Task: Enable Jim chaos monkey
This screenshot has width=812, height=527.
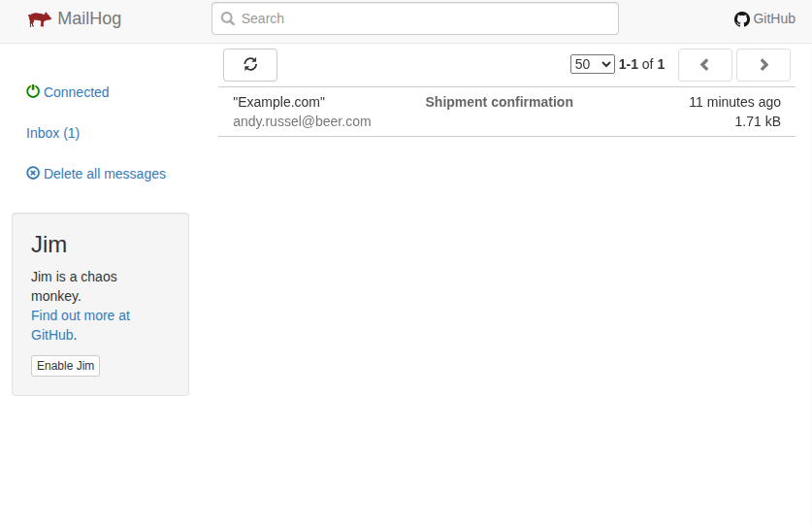Action: pyautogui.click(x=65, y=366)
